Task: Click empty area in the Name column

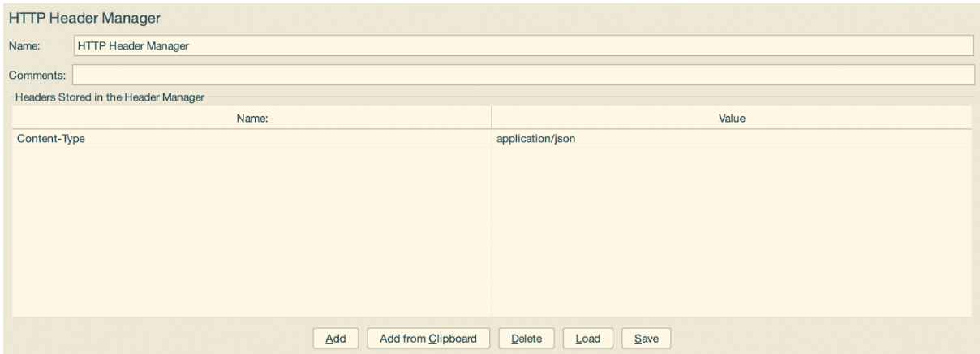Action: click(x=251, y=235)
